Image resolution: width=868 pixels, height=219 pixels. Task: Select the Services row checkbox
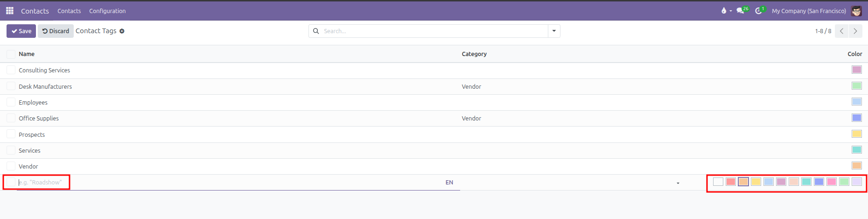(x=11, y=150)
